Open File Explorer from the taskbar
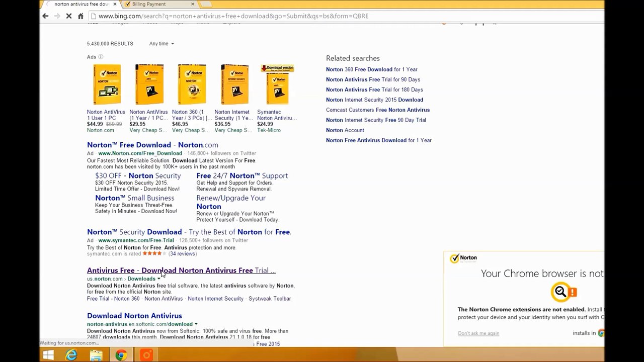 [96, 355]
